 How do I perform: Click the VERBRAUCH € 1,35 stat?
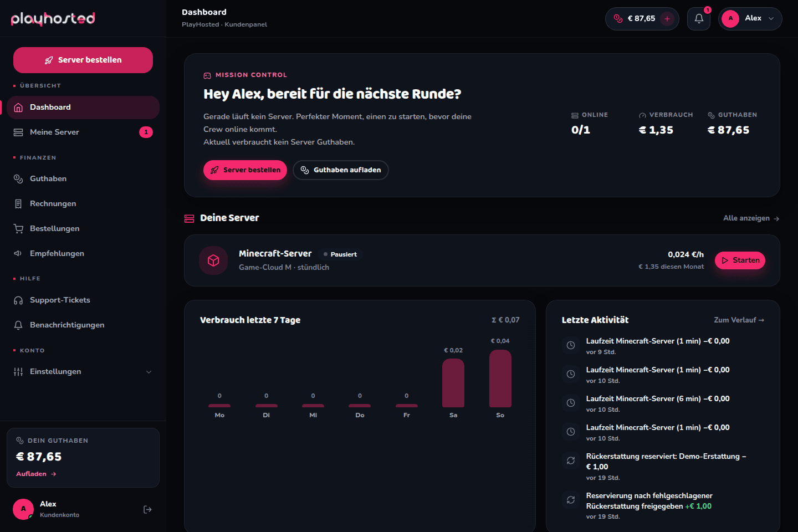(666, 124)
